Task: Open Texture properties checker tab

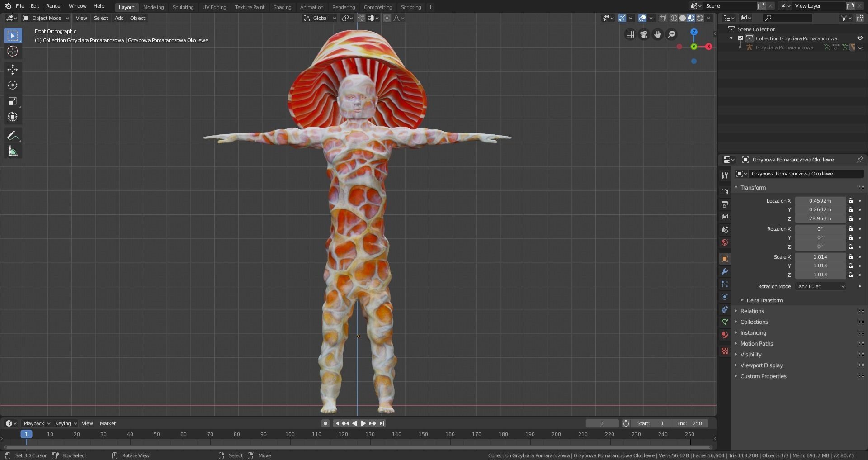Action: coord(724,351)
